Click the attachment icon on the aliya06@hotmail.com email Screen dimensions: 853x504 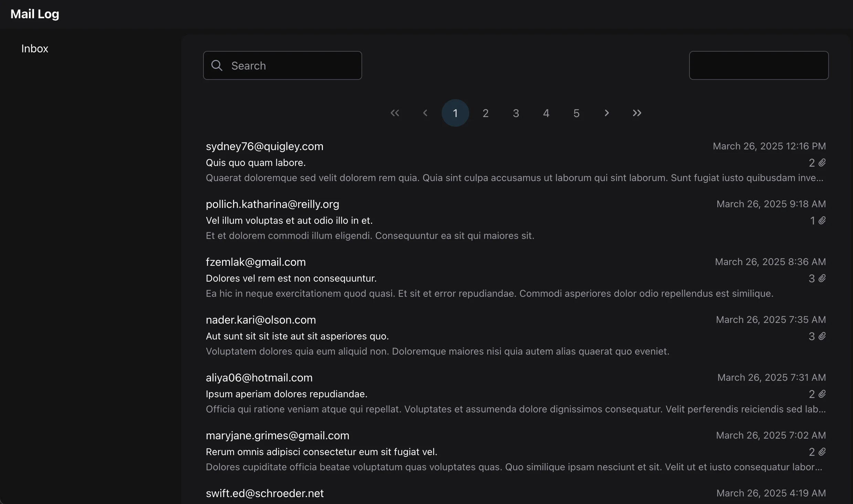[822, 394]
